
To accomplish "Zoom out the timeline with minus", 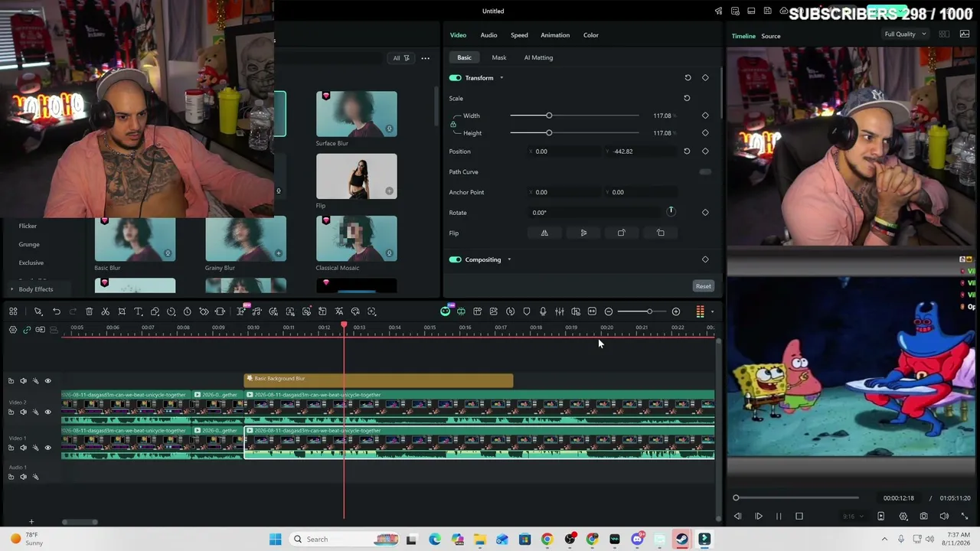I will [609, 311].
